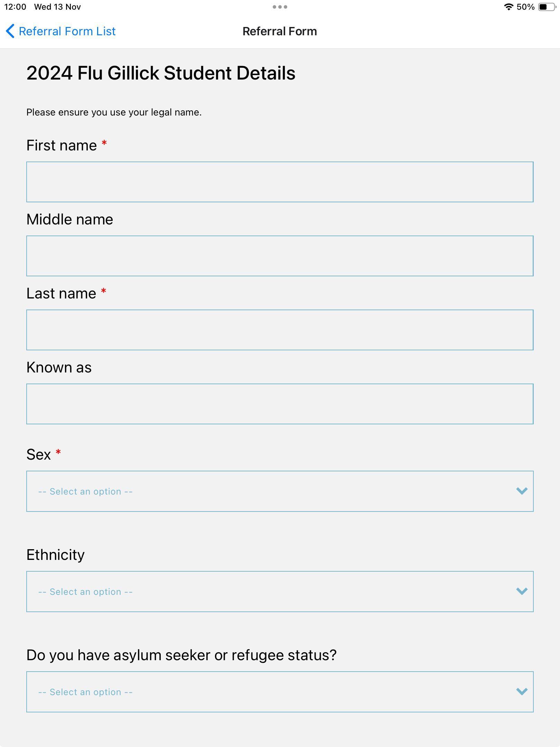This screenshot has height=747, width=560.
Task: Tap the three-dot multitasking icon
Action: pos(280,7)
